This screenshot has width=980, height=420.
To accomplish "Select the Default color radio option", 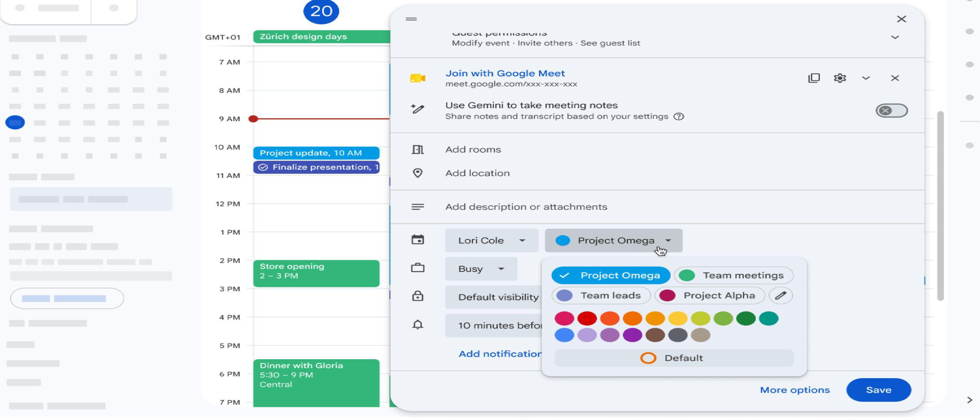I will click(674, 358).
